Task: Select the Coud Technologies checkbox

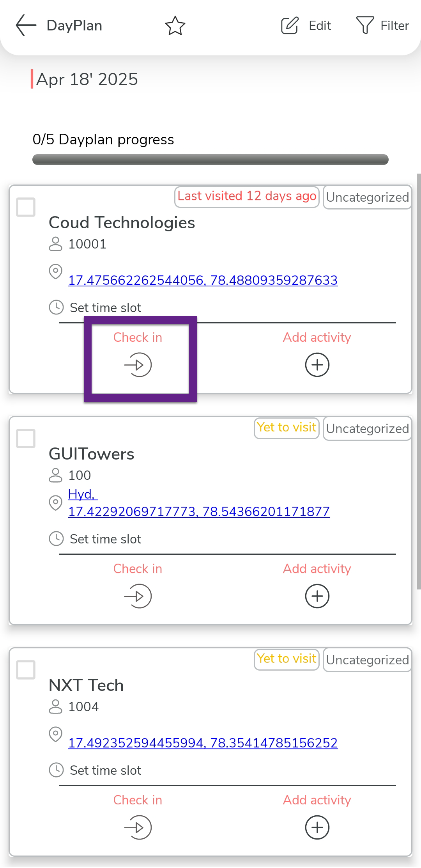Action: tap(26, 207)
